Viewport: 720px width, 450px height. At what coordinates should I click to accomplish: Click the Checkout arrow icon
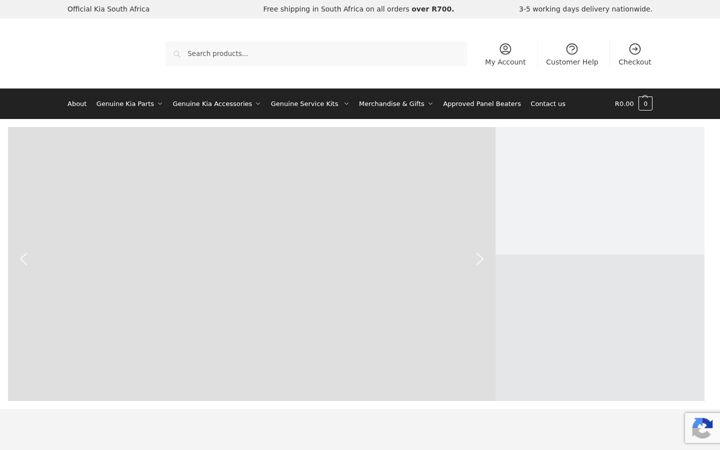point(635,49)
